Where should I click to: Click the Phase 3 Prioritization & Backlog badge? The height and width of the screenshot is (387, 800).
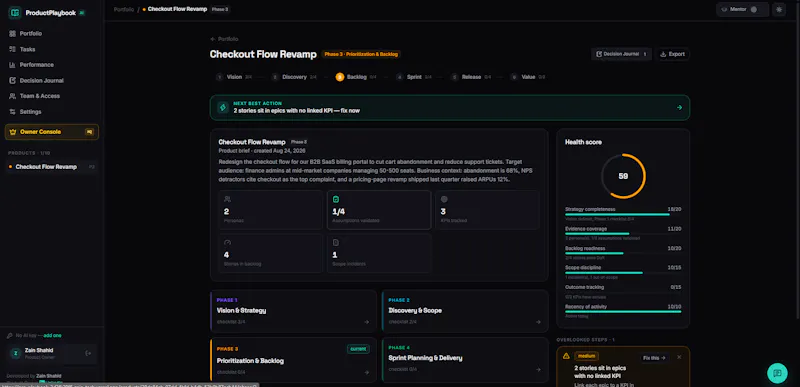pyautogui.click(x=361, y=54)
